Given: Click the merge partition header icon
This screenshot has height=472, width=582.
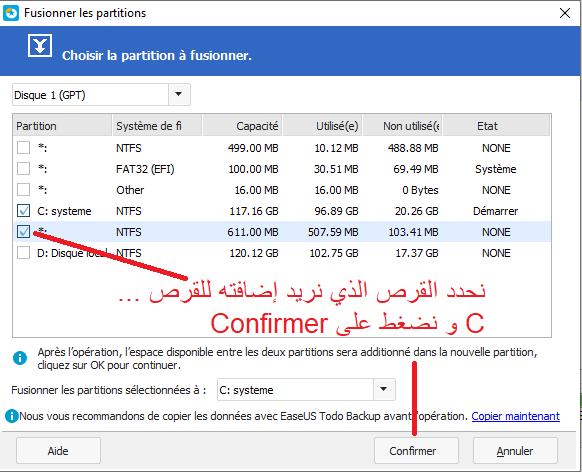Looking at the screenshot, I should point(40,46).
